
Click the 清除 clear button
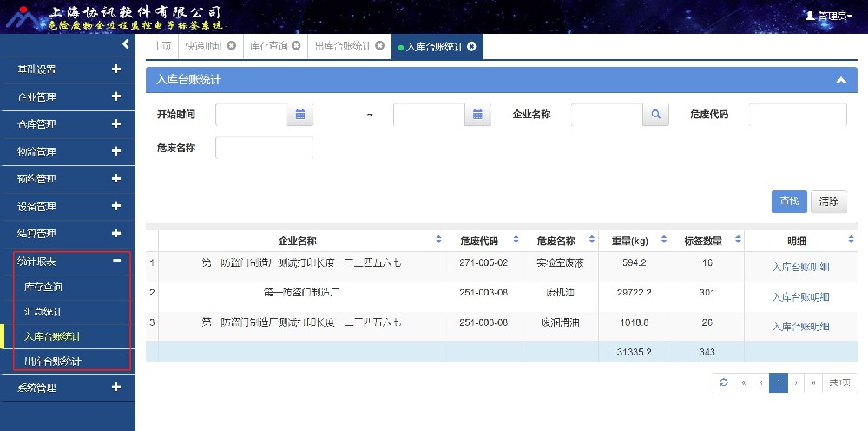click(829, 202)
